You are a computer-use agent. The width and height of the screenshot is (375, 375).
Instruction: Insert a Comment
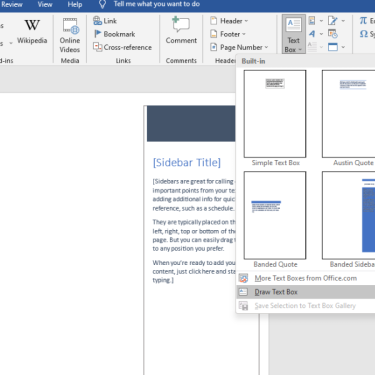coord(181,31)
